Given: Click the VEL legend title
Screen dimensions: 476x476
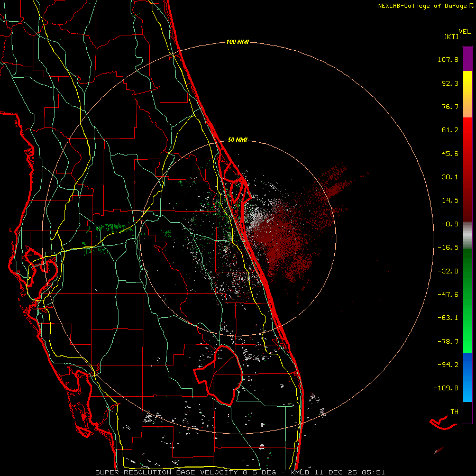Looking at the screenshot, I should (x=464, y=32).
